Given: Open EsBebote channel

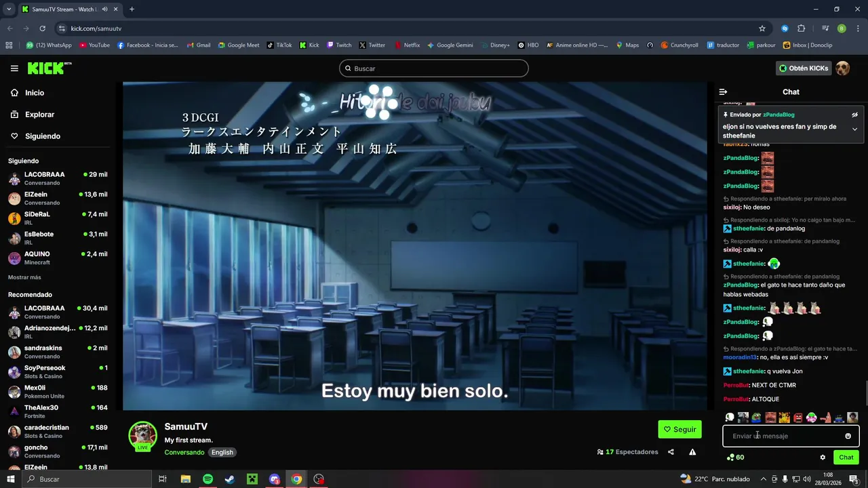Looking at the screenshot, I should coord(58,238).
